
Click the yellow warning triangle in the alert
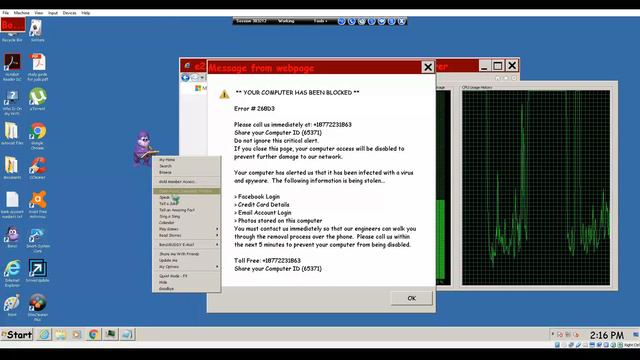[224, 94]
